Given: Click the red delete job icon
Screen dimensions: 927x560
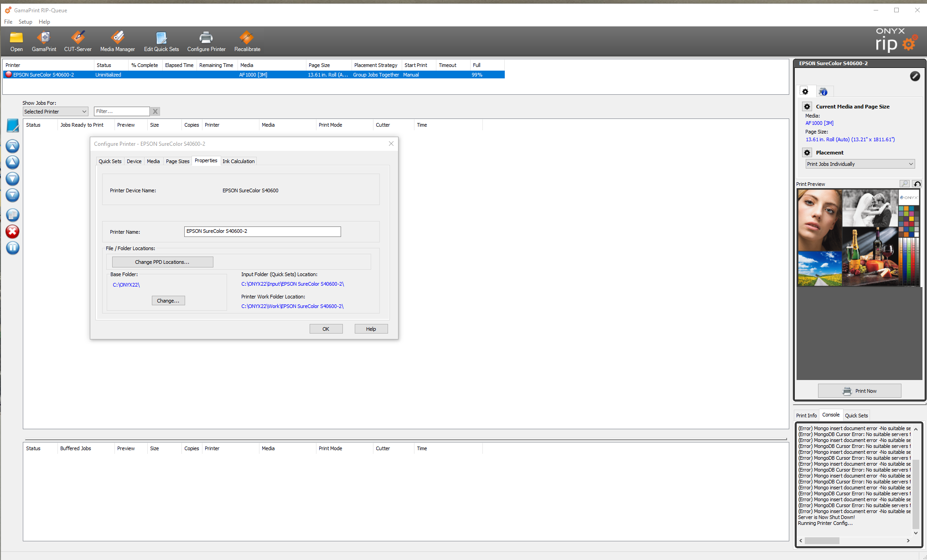Looking at the screenshot, I should tap(12, 231).
